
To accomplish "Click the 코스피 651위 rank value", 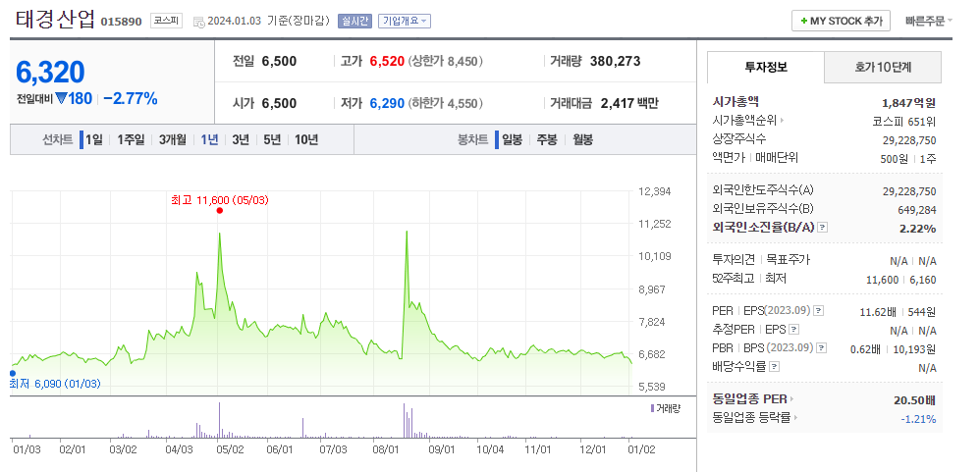I will click(903, 122).
